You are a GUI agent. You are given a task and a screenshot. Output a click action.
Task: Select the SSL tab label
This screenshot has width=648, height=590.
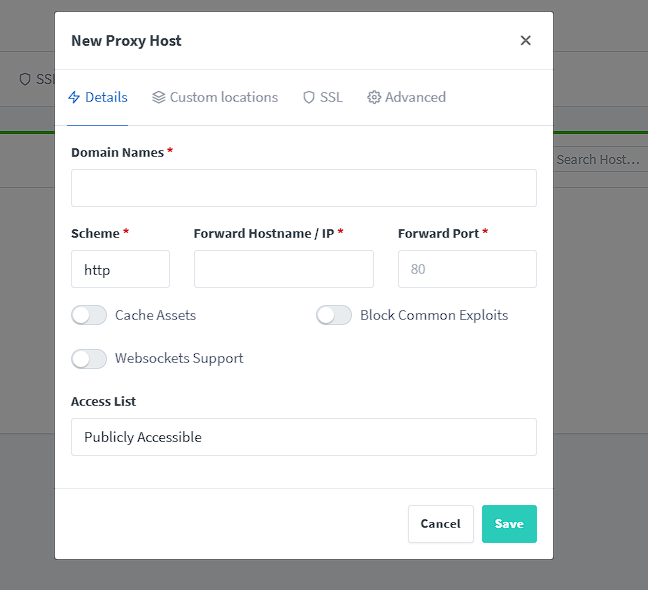click(331, 98)
